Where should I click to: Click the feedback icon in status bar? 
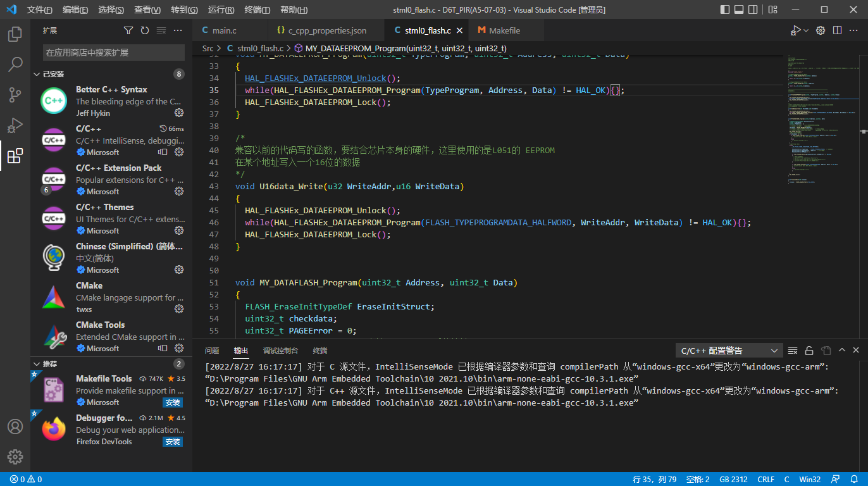tap(836, 480)
